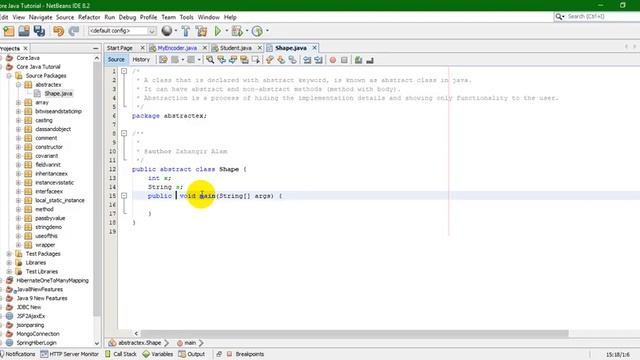Click the Uncomment code icon
640x360 pixels.
coord(370,60)
